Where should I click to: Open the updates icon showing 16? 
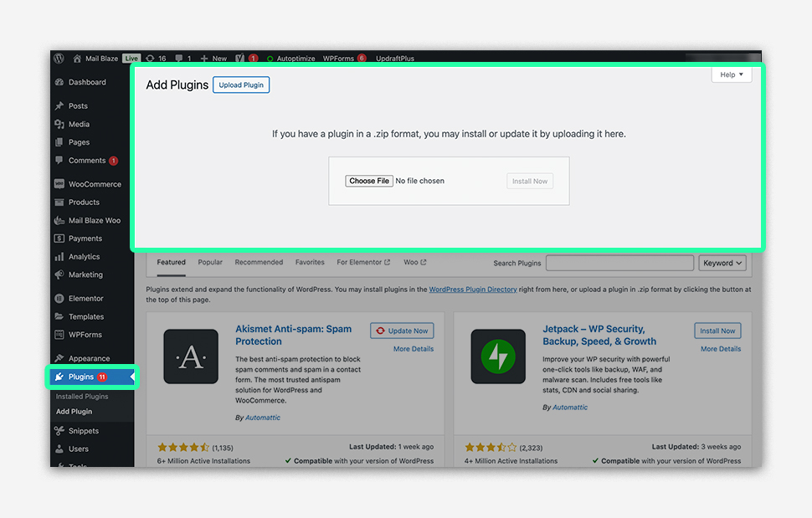tap(156, 58)
